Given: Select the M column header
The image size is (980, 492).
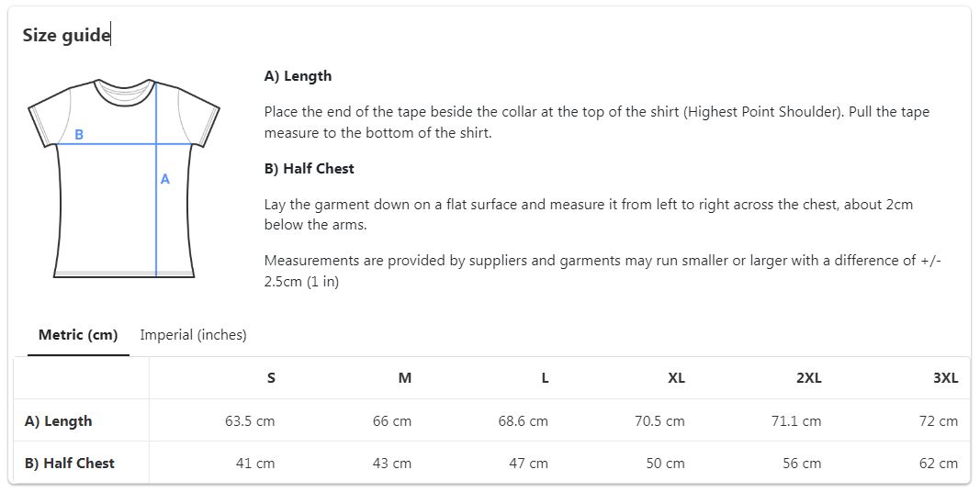Looking at the screenshot, I should 405,378.
